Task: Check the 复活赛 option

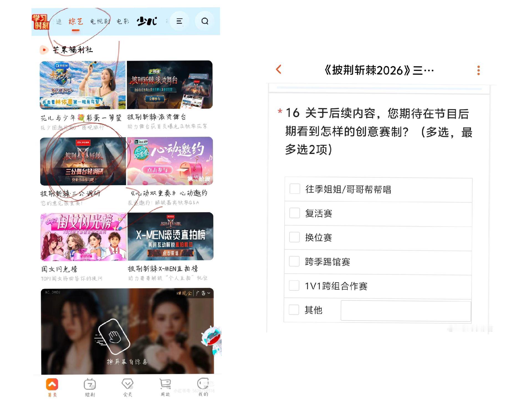Action: [x=295, y=213]
